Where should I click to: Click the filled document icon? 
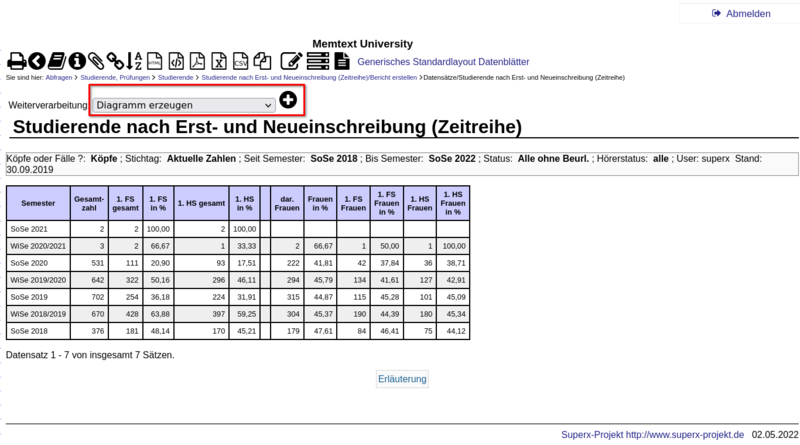coord(342,61)
